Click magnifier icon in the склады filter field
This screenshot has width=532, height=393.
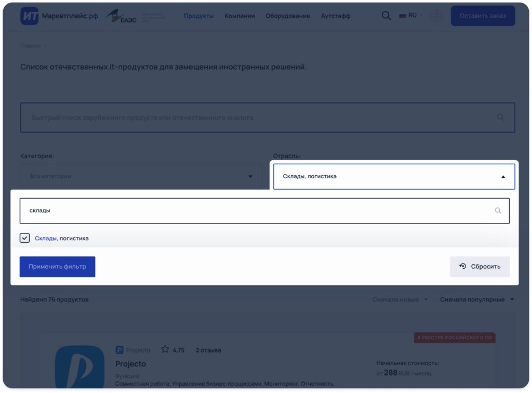pos(498,211)
